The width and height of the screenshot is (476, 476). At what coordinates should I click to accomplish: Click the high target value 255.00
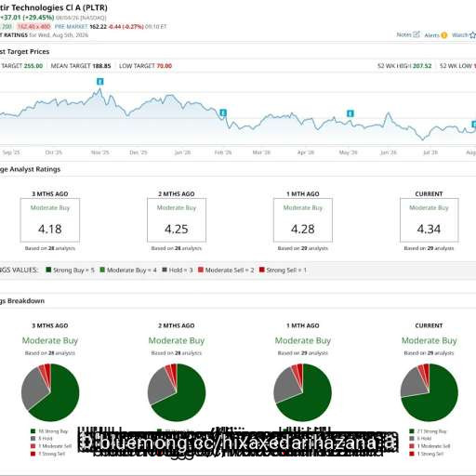(33, 66)
